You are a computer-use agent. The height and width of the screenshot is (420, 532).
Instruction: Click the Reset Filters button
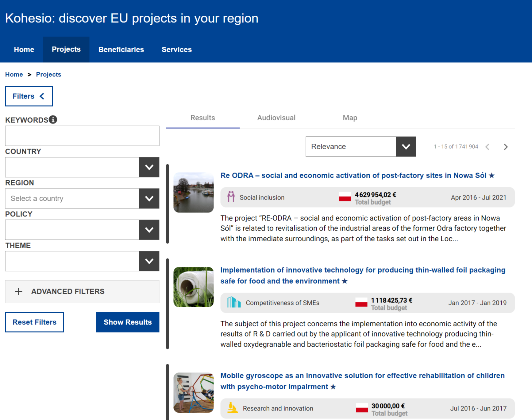pos(34,322)
